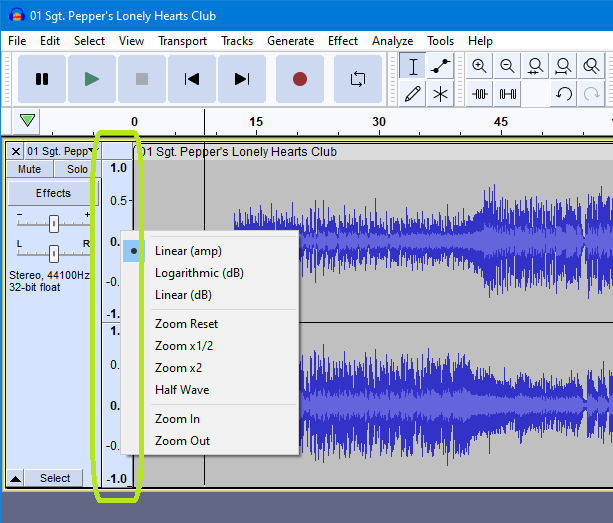The width and height of the screenshot is (613, 523).
Task: Stop playback with the Stop button
Action: coord(142,79)
